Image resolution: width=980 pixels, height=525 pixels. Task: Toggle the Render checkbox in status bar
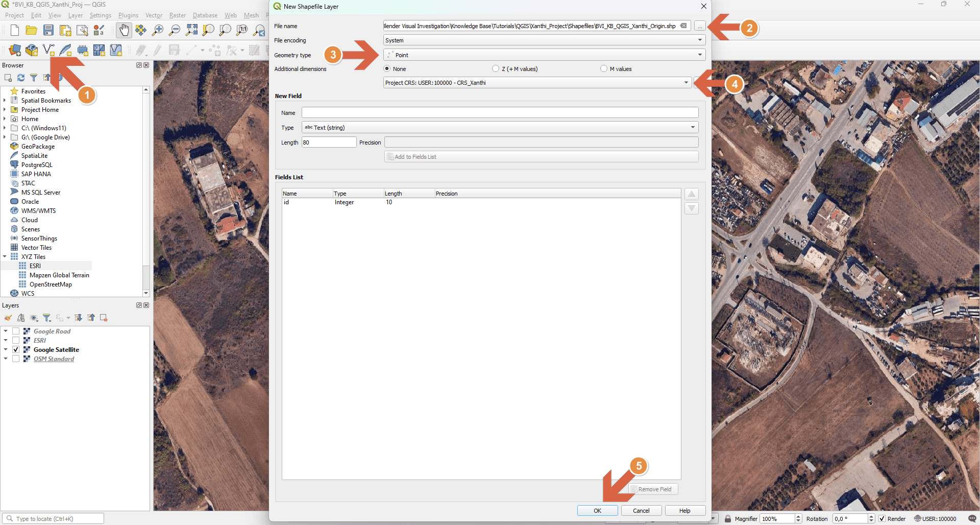click(882, 519)
